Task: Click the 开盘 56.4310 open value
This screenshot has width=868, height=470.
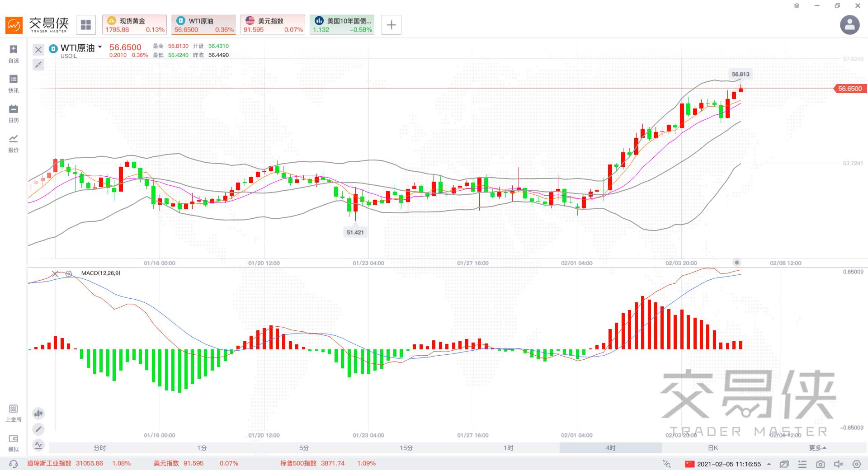Action: click(211, 46)
